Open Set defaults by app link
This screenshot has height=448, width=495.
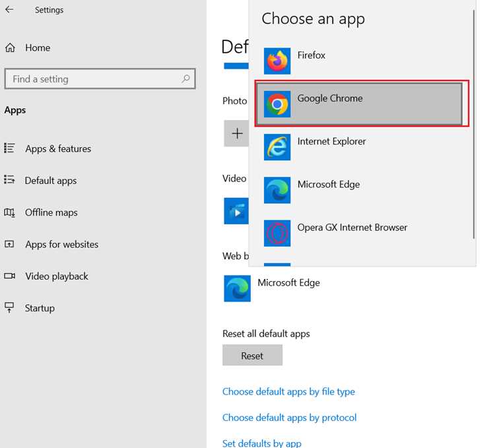click(262, 443)
